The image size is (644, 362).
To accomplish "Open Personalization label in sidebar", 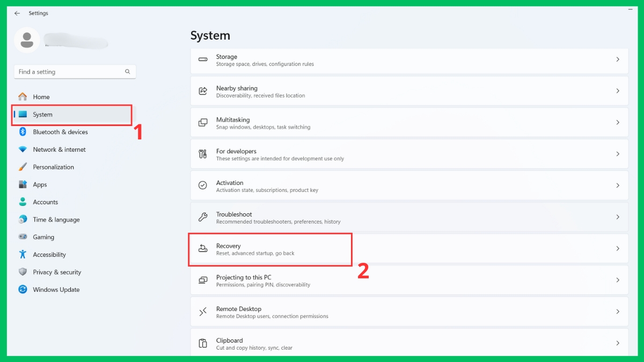I will 53,167.
